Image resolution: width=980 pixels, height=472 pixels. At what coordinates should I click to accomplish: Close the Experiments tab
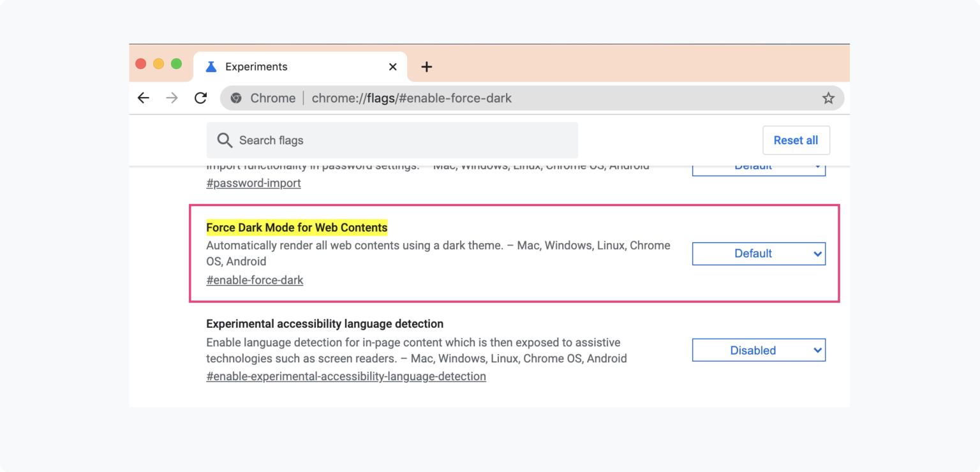(392, 66)
